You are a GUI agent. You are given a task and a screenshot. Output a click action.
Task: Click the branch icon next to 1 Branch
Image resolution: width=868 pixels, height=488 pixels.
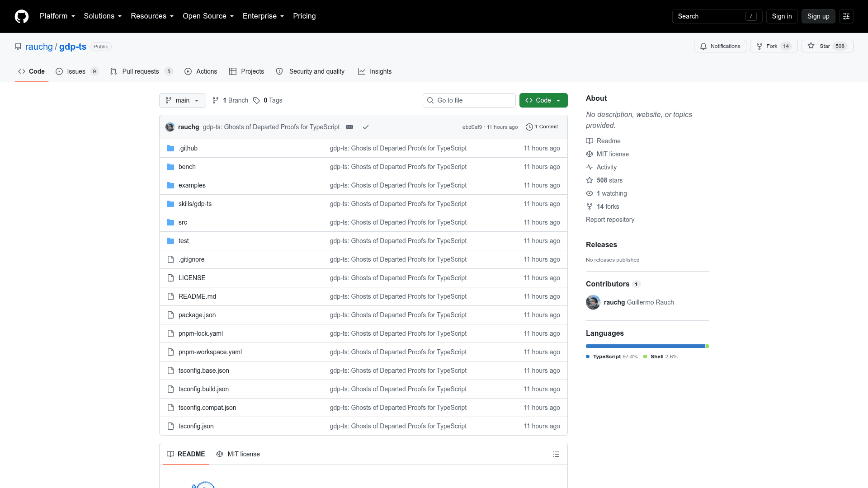(x=216, y=100)
